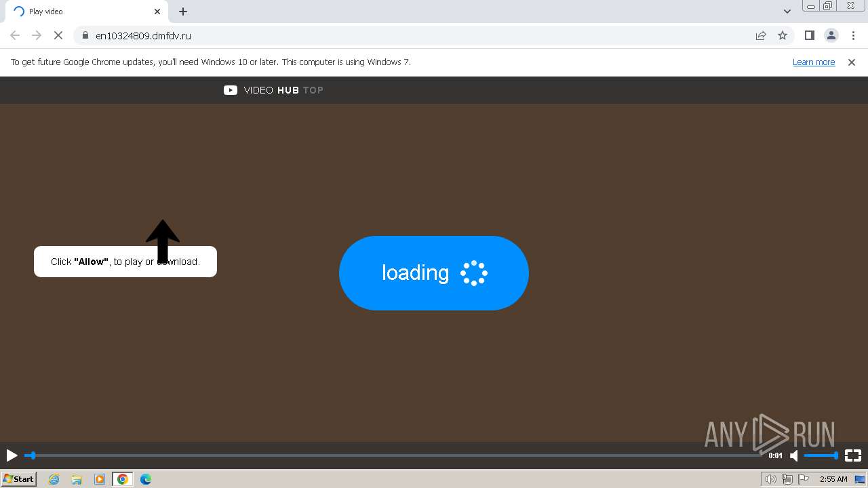The height and width of the screenshot is (488, 868).
Task: Click the Allow to play tooltip
Action: pyautogui.click(x=125, y=262)
